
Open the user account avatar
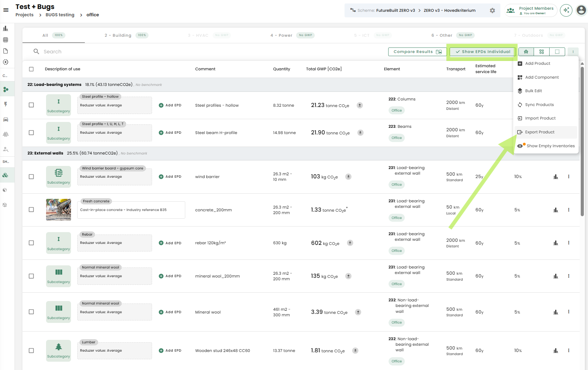click(581, 10)
